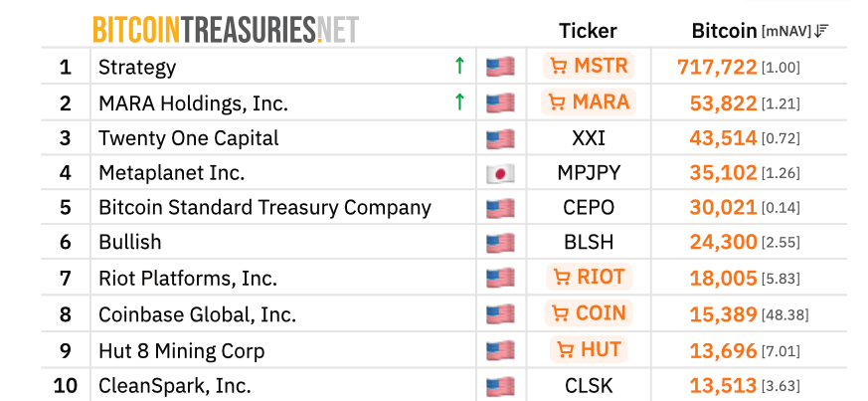
Task: Click the Ticker column header
Action: coord(588,31)
